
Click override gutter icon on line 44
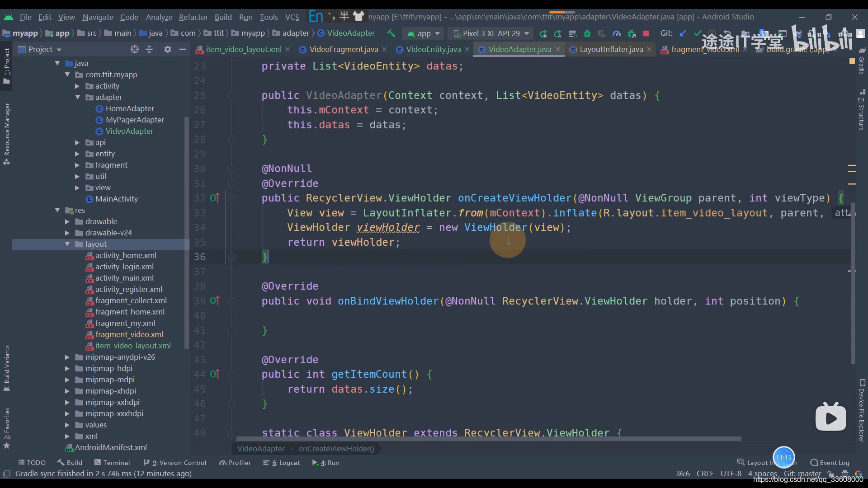click(x=215, y=374)
